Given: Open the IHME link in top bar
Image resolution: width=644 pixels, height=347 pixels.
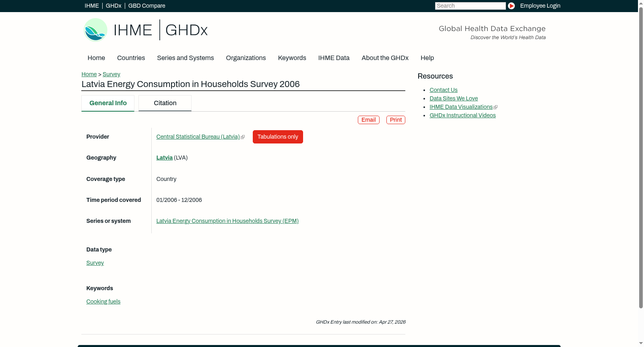Looking at the screenshot, I should [x=92, y=6].
